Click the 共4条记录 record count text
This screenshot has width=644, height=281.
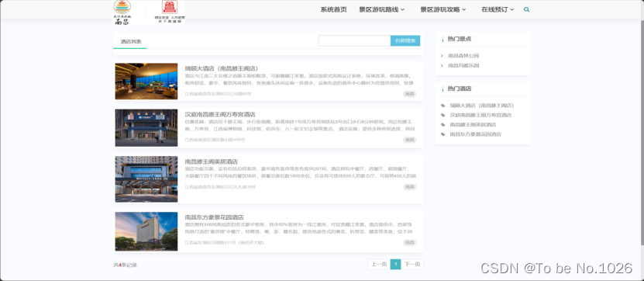pyautogui.click(x=126, y=265)
